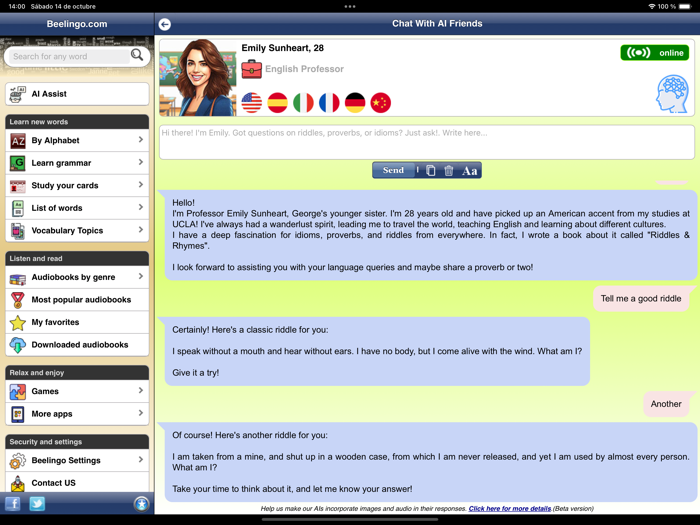Image resolution: width=700 pixels, height=525 pixels.
Task: Focus the 'Search for any word' field
Action: tap(69, 57)
